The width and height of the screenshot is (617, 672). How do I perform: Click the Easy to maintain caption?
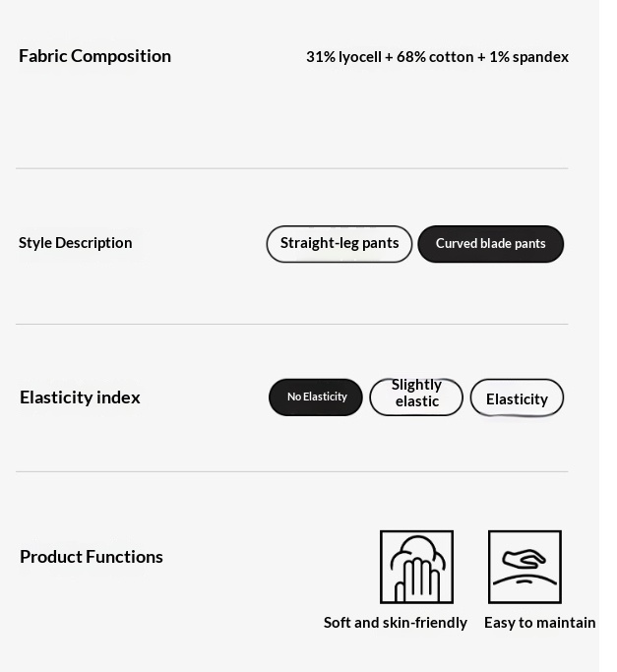540,623
